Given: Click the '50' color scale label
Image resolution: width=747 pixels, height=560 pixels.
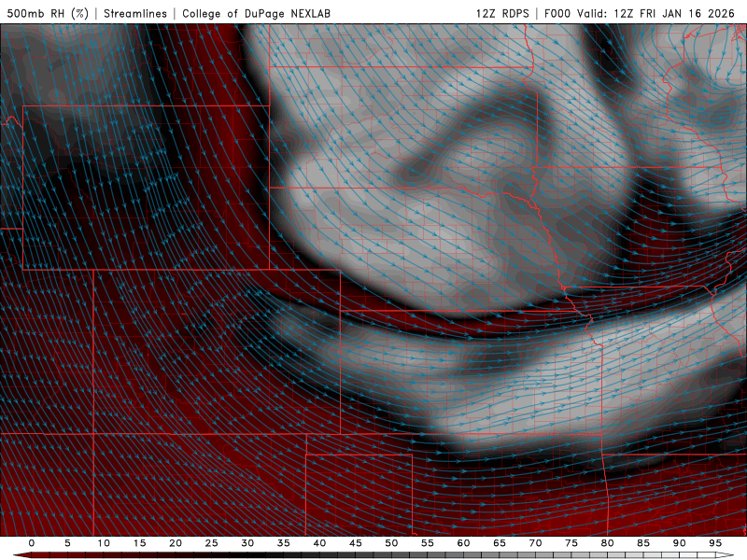Looking at the screenshot, I should 391,543.
